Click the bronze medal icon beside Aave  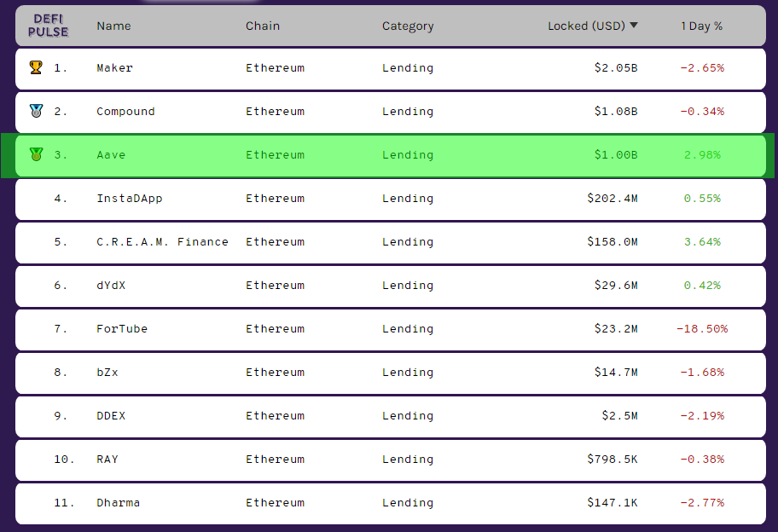tap(35, 154)
